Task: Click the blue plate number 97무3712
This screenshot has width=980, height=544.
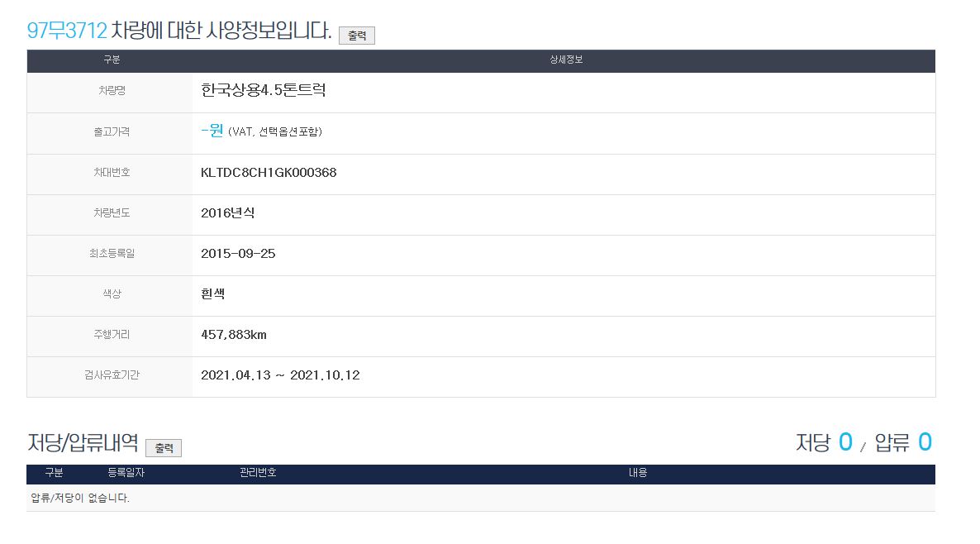Action: click(67, 31)
